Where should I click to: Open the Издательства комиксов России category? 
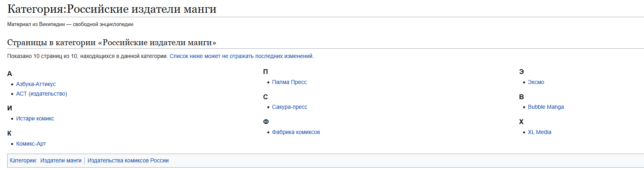(128, 160)
